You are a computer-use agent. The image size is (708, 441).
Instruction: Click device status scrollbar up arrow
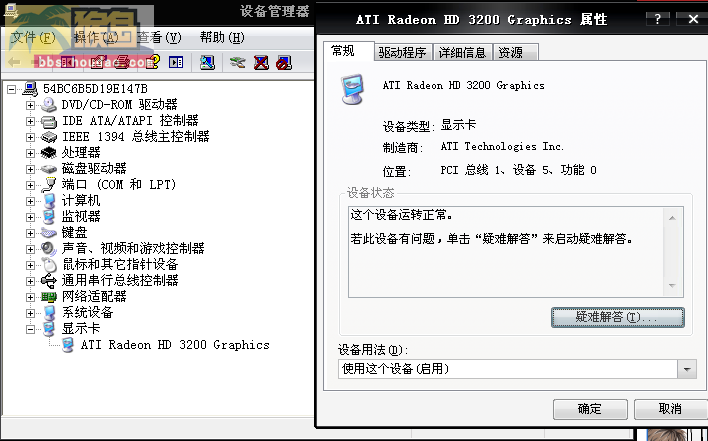tap(672, 218)
